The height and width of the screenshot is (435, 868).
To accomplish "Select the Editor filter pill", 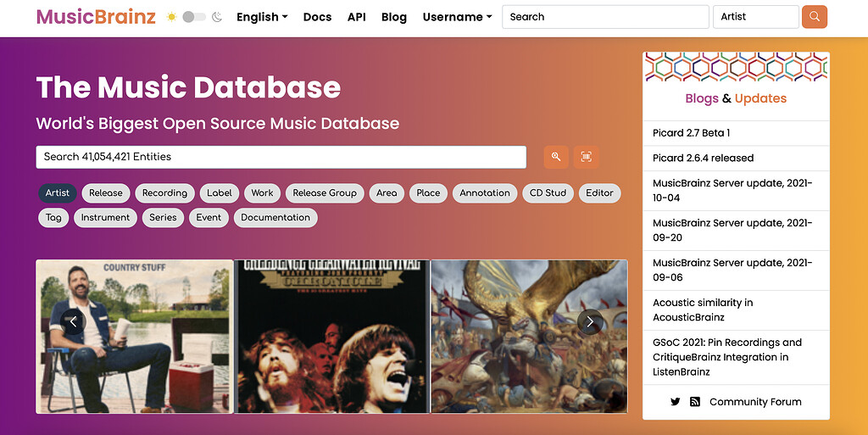I will tap(599, 193).
